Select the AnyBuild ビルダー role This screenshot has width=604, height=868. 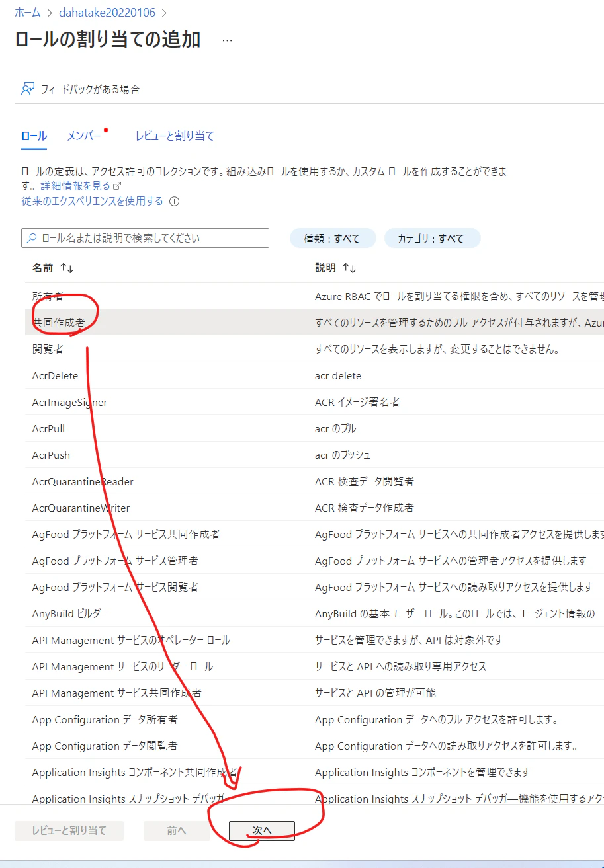pyautogui.click(x=314, y=613)
